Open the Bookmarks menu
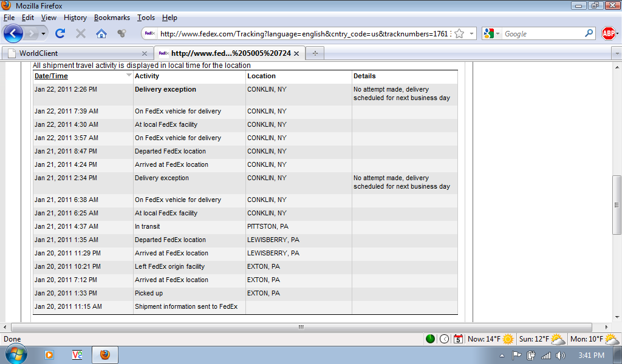The image size is (622, 364). point(112,18)
